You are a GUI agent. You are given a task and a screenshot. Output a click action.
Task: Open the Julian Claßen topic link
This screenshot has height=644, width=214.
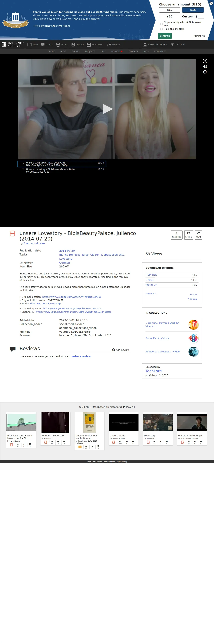click(x=91, y=254)
